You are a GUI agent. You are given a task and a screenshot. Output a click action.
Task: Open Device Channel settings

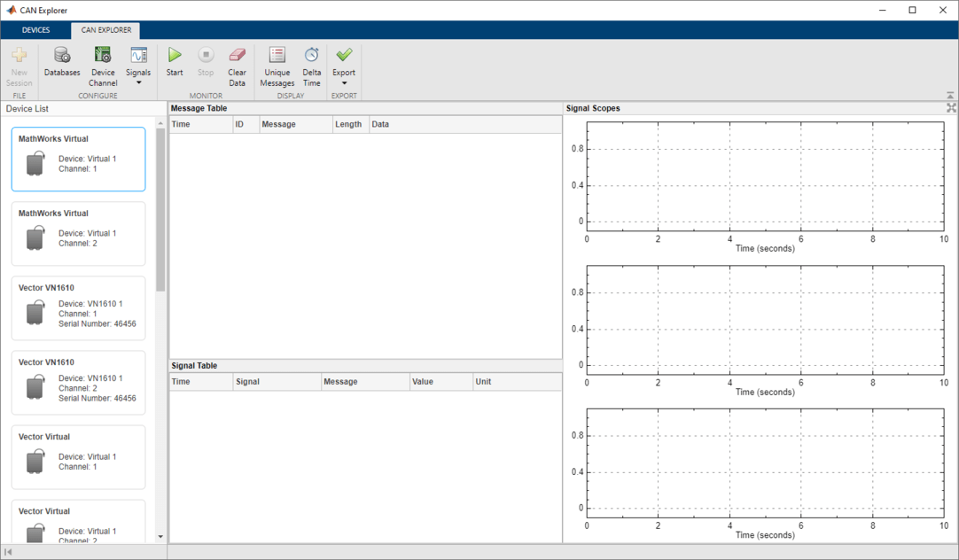coord(103,56)
